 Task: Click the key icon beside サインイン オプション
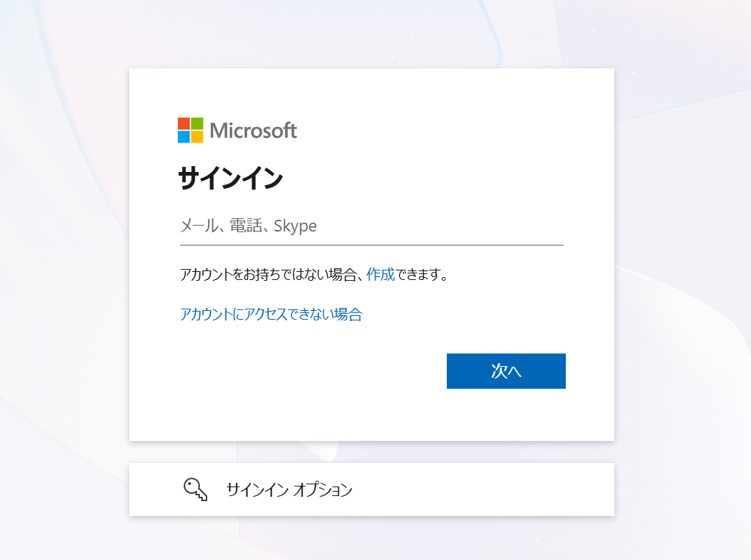pos(195,489)
